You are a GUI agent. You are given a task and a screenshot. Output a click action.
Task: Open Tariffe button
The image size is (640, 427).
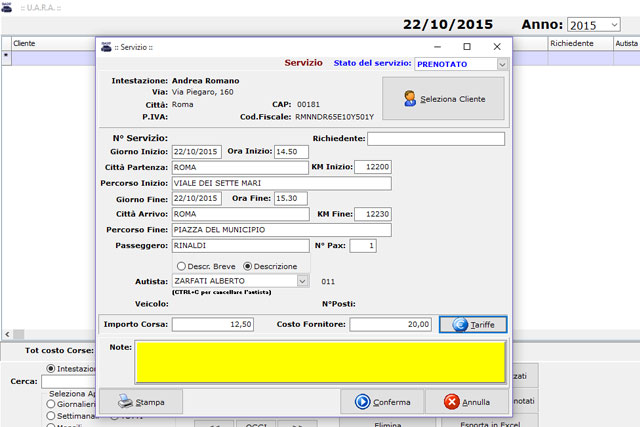pyautogui.click(x=473, y=325)
